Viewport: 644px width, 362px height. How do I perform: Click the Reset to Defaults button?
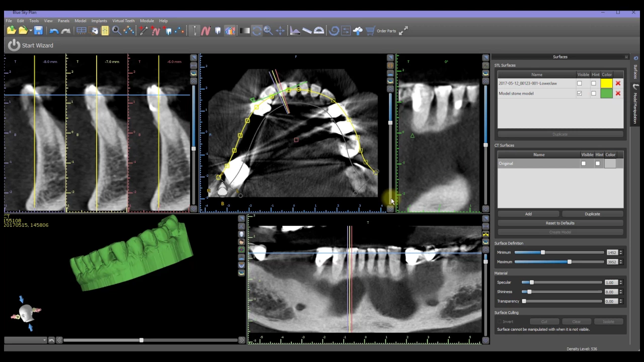click(560, 223)
